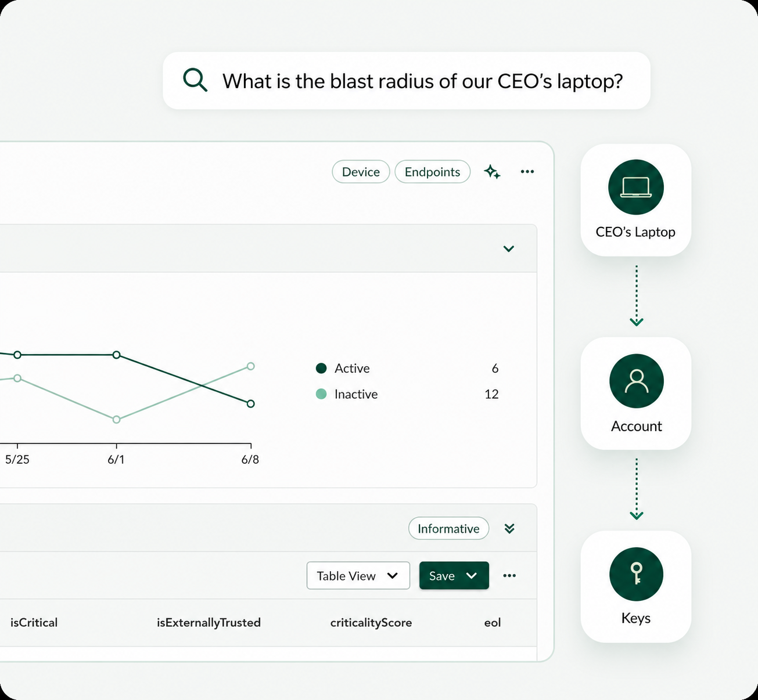Click the Keys icon
Screen dimensions: 758x700
coord(637,574)
